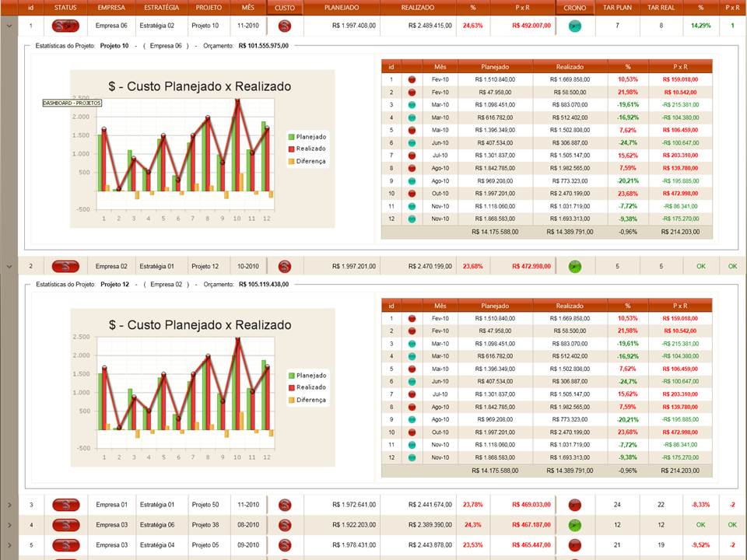The height and width of the screenshot is (560, 747).
Task: Click green crono clock icon for Projeto 12
Action: 575,266
